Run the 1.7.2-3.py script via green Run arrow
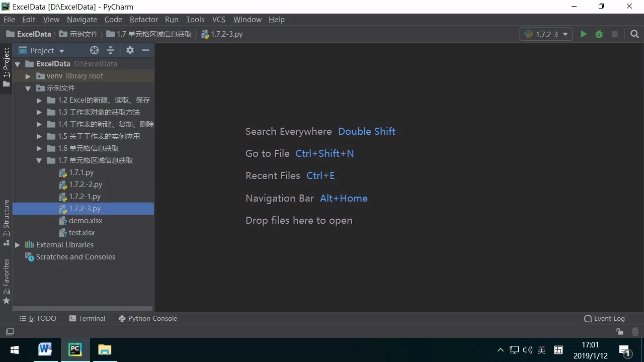This screenshot has height=362, width=644. (583, 34)
